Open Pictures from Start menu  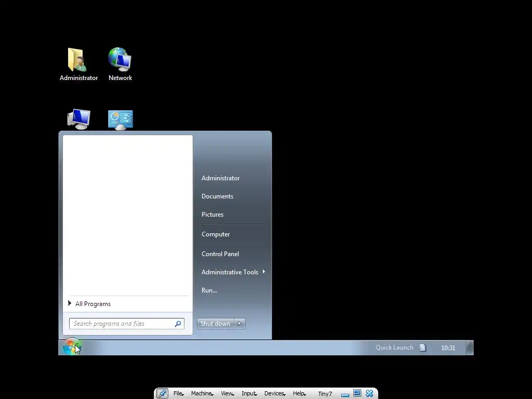tap(212, 215)
